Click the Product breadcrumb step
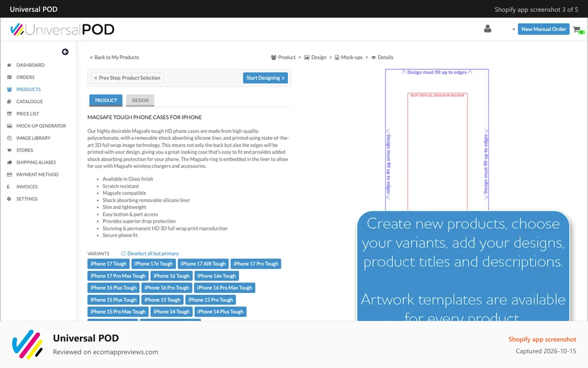Viewport: 588px width, 368px height. [283, 57]
